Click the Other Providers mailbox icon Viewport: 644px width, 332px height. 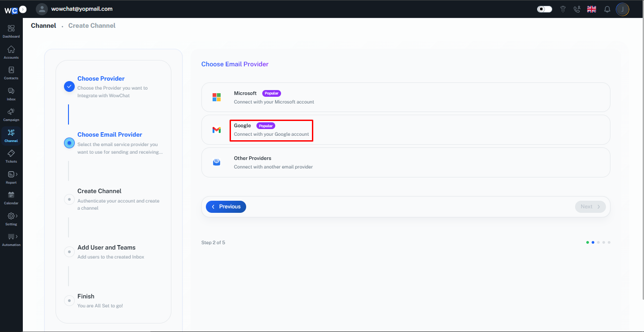(217, 162)
